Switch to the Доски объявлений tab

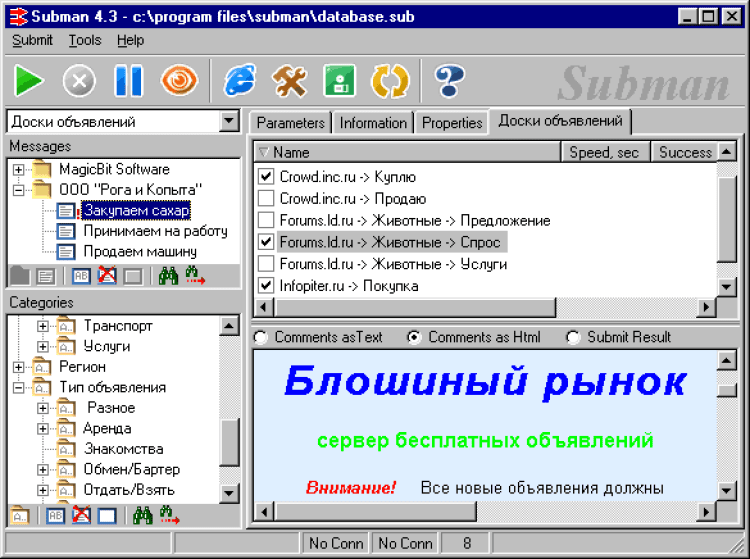pos(560,121)
